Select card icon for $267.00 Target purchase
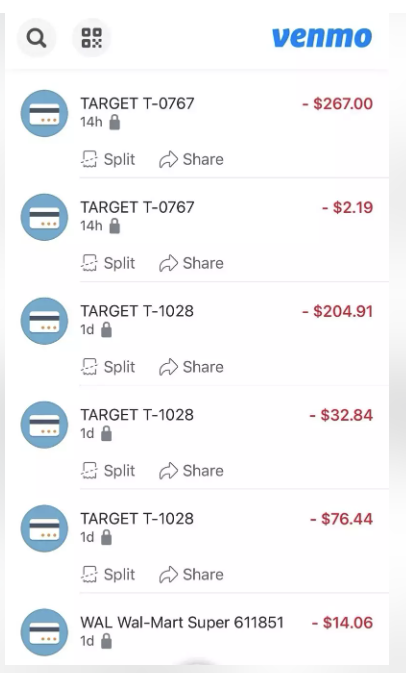406x676 pixels. (44, 113)
